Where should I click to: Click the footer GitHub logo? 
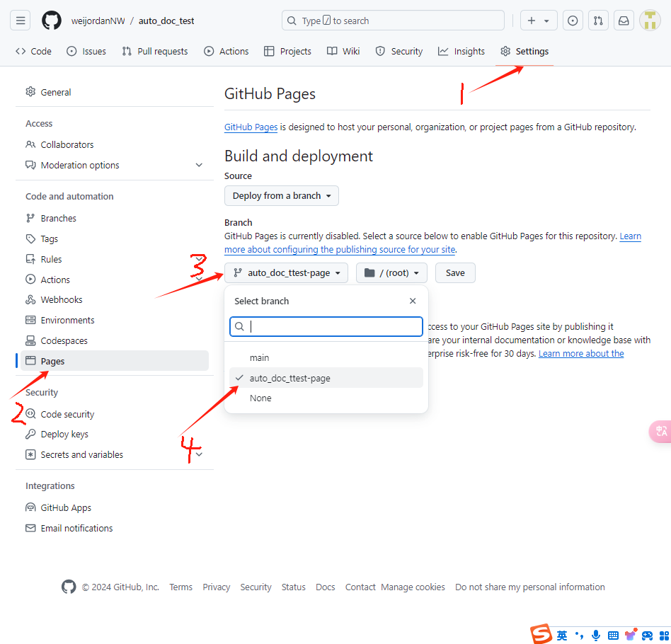69,587
